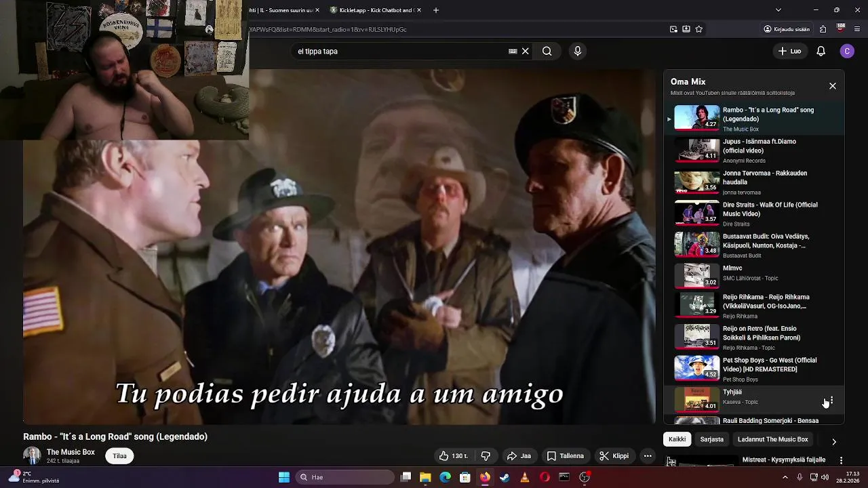The width and height of the screenshot is (868, 488).
Task: Save video using the Tallenna button
Action: (x=566, y=456)
